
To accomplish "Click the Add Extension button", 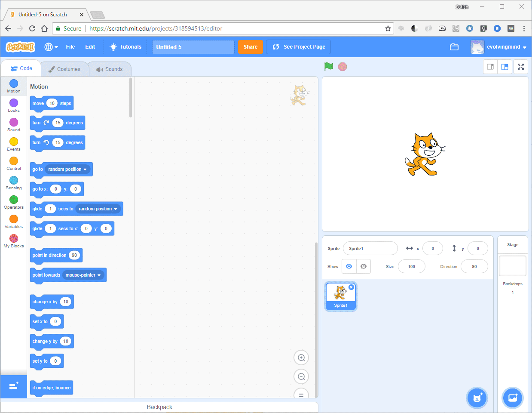I will (14, 386).
